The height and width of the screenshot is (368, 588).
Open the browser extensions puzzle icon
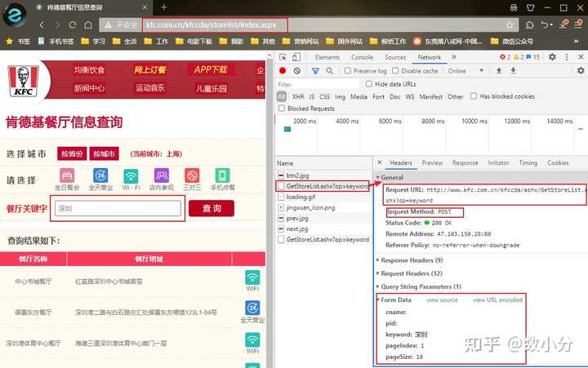click(x=529, y=25)
